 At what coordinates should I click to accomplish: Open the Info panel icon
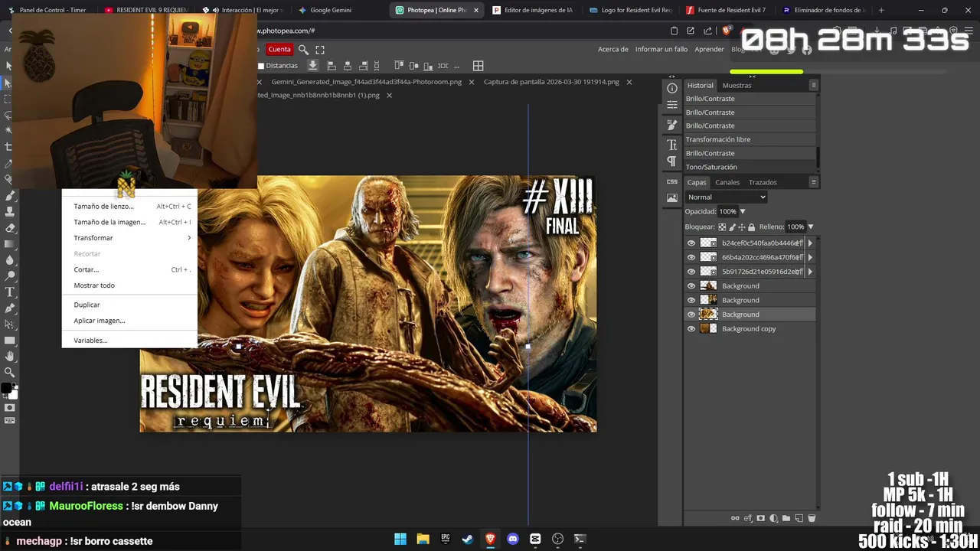point(672,88)
